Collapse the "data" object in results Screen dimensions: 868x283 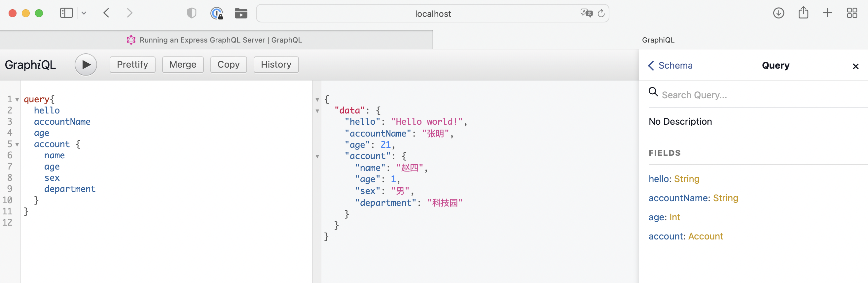(x=317, y=111)
